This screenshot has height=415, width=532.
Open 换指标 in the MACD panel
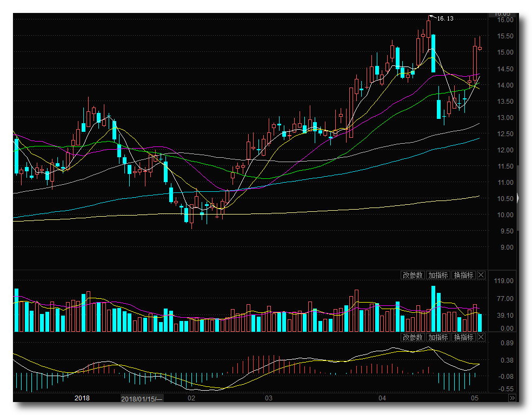463,337
